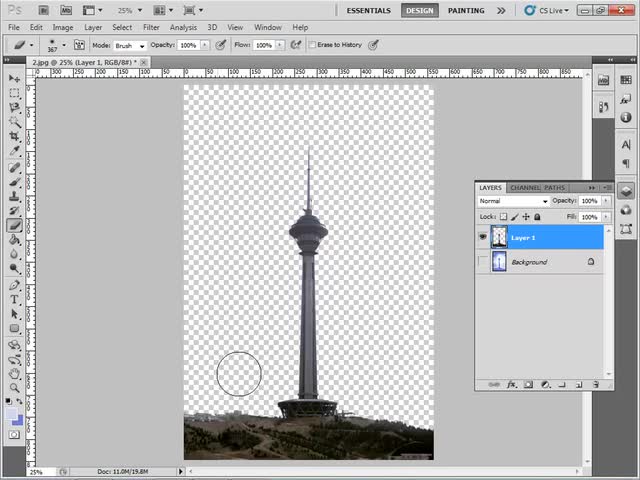Click the foreground color swatch
Image resolution: width=640 pixels, height=480 pixels.
click(x=12, y=413)
